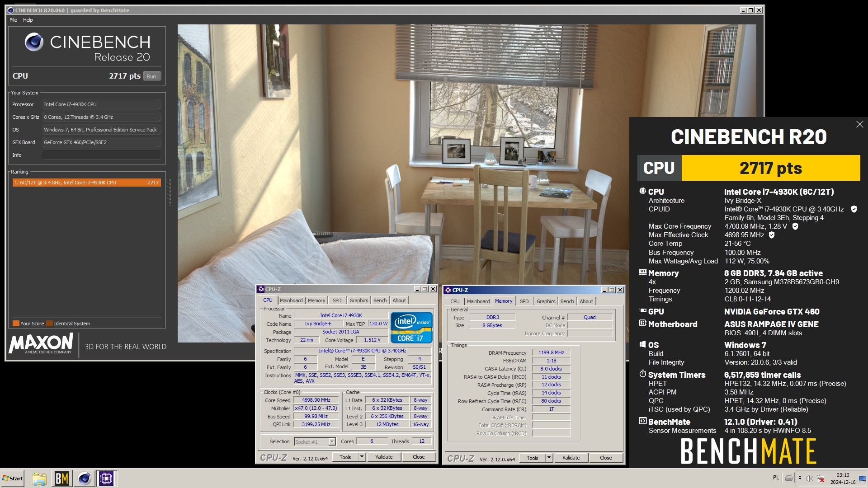868x488 pixels.
Task: Open Windows Explorer from the taskbar
Action: (39, 479)
